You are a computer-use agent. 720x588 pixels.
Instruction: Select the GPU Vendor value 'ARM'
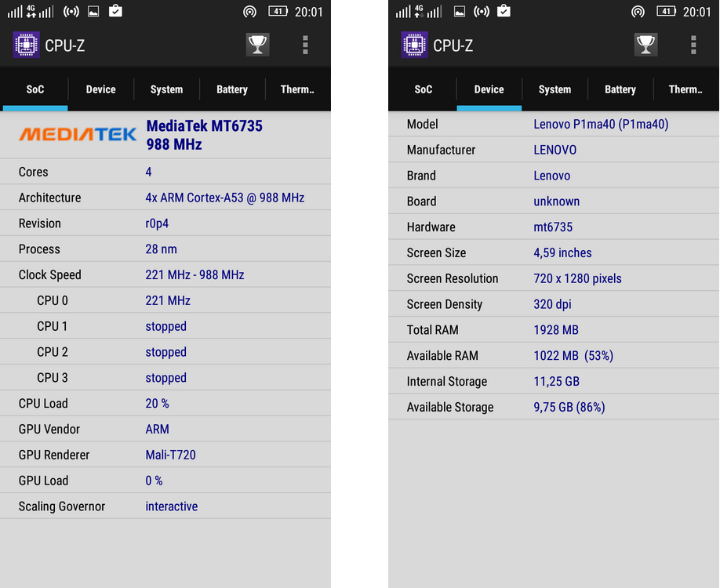coord(157,429)
